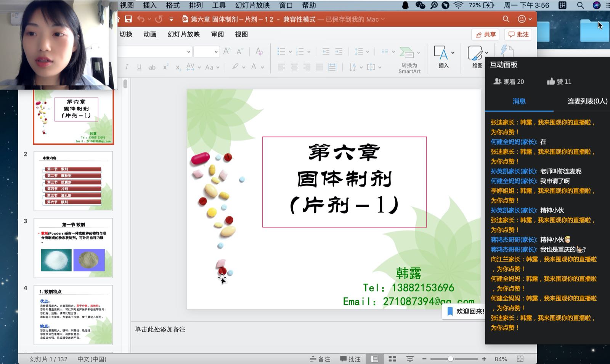The height and width of the screenshot is (364, 610).
Task: Open the 切换 ribbon tab
Action: pos(126,34)
